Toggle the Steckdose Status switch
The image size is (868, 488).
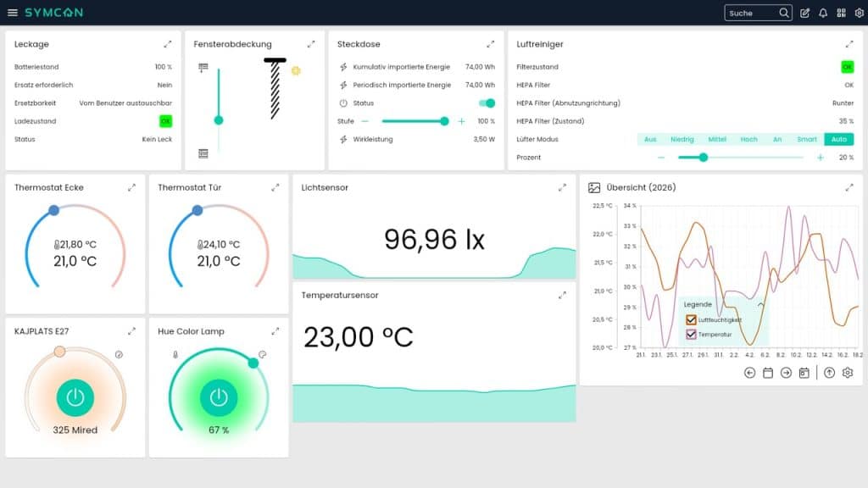487,103
